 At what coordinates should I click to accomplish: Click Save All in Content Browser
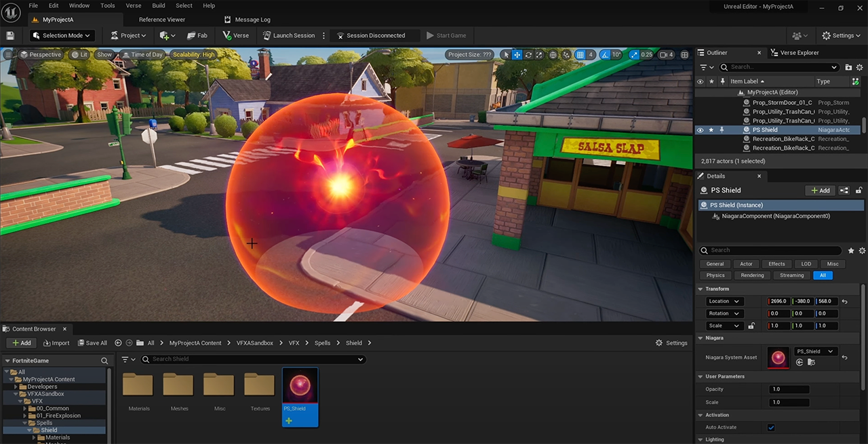[x=93, y=343]
